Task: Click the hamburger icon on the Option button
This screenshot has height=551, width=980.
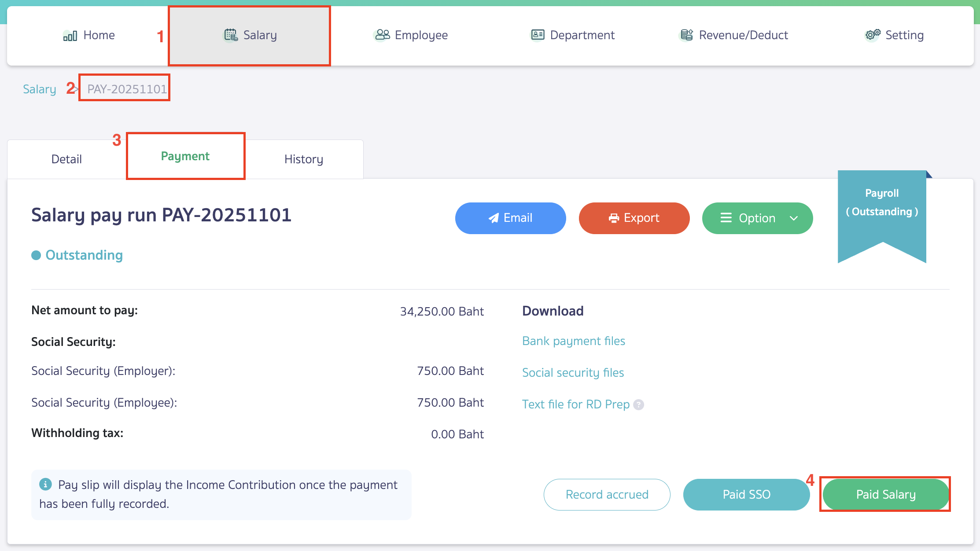Action: tap(726, 218)
